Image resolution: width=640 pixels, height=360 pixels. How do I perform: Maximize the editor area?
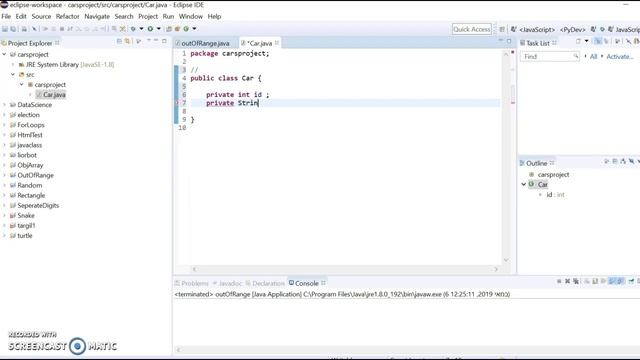509,41
